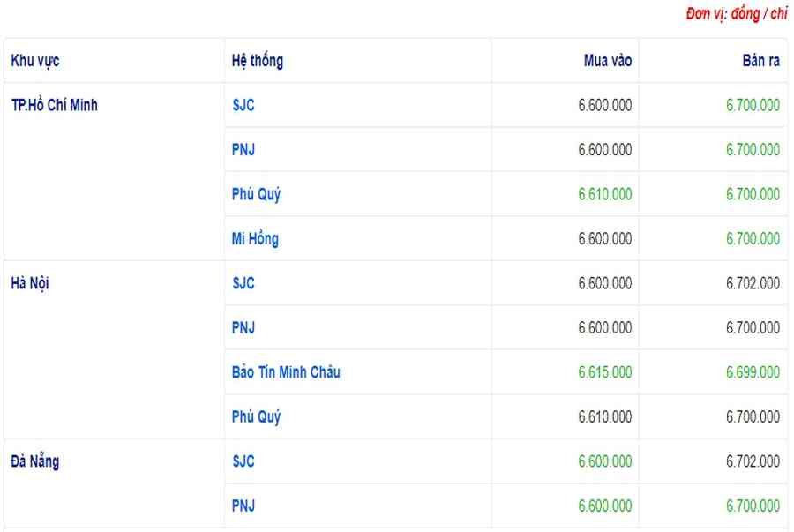Click the Đơn vị: đồng / chỉ label
The width and height of the screenshot is (794, 532).
[x=737, y=14]
